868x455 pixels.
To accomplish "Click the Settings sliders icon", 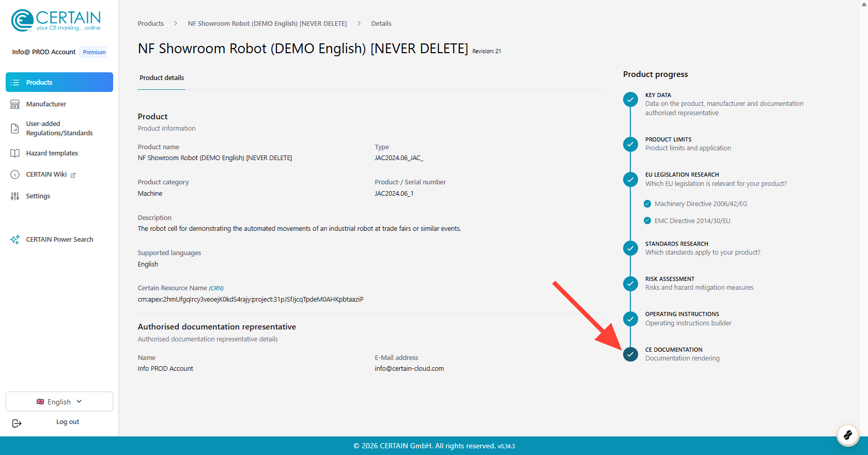I will click(x=15, y=196).
